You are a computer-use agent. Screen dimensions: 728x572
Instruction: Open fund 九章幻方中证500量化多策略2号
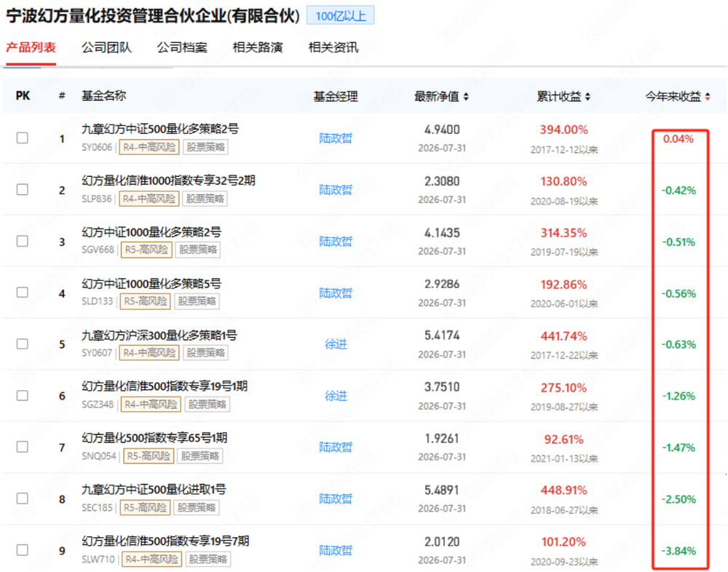(160, 129)
